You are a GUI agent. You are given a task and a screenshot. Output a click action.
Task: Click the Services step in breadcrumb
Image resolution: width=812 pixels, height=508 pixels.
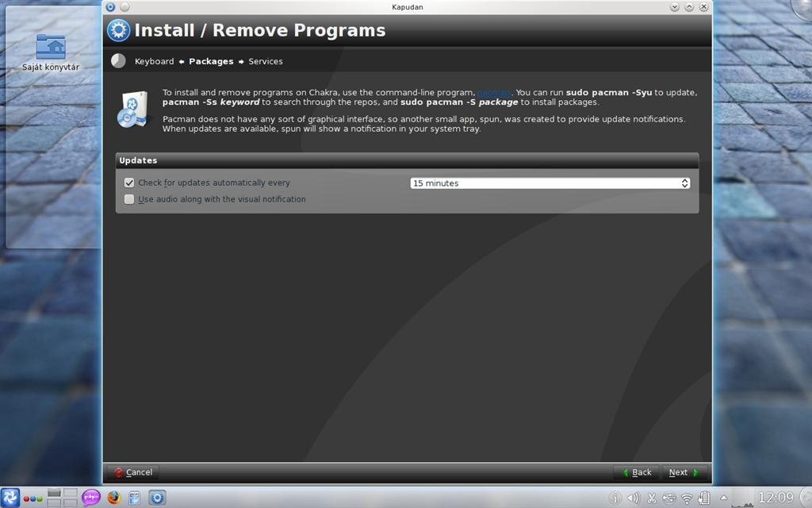pyautogui.click(x=266, y=61)
